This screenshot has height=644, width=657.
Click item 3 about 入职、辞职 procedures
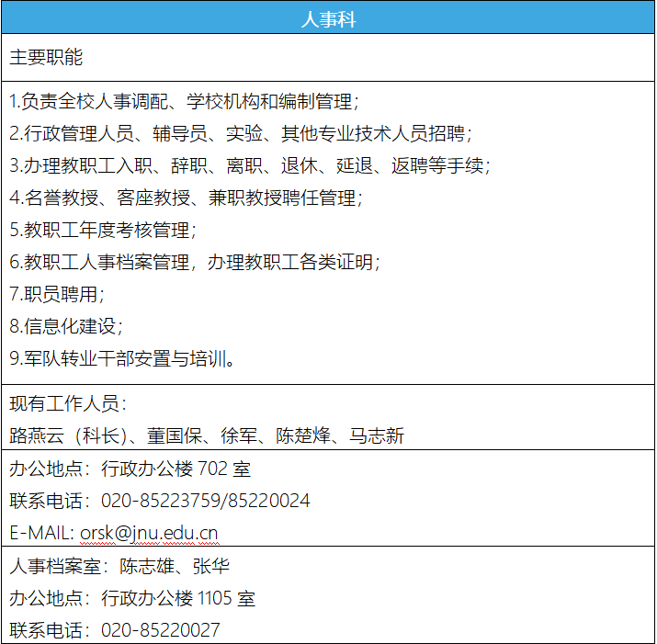(250, 165)
